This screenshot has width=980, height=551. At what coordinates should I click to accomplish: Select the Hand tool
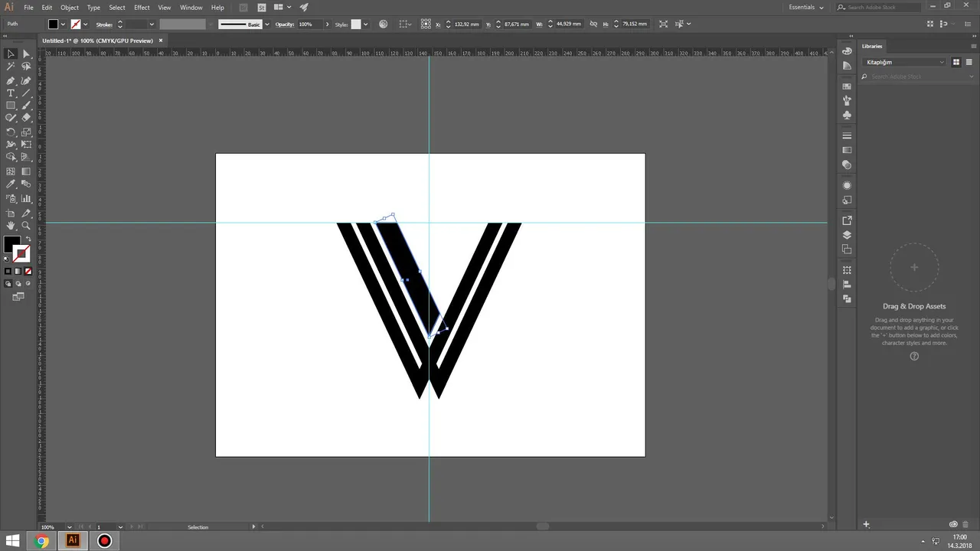(x=11, y=226)
